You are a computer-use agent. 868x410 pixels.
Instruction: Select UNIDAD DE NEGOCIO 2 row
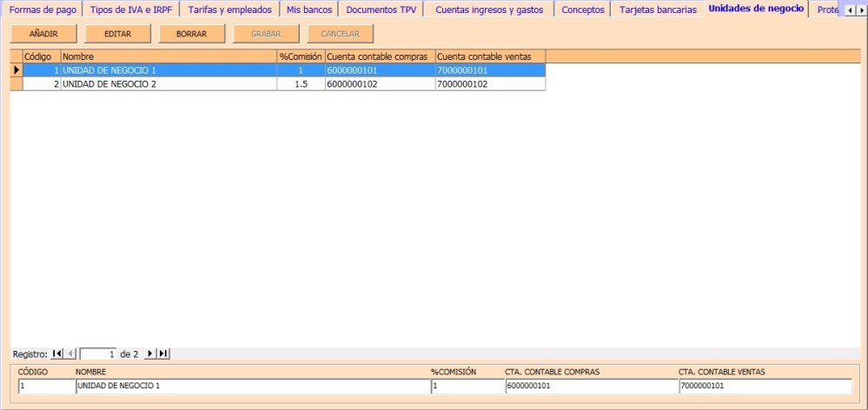pos(165,84)
